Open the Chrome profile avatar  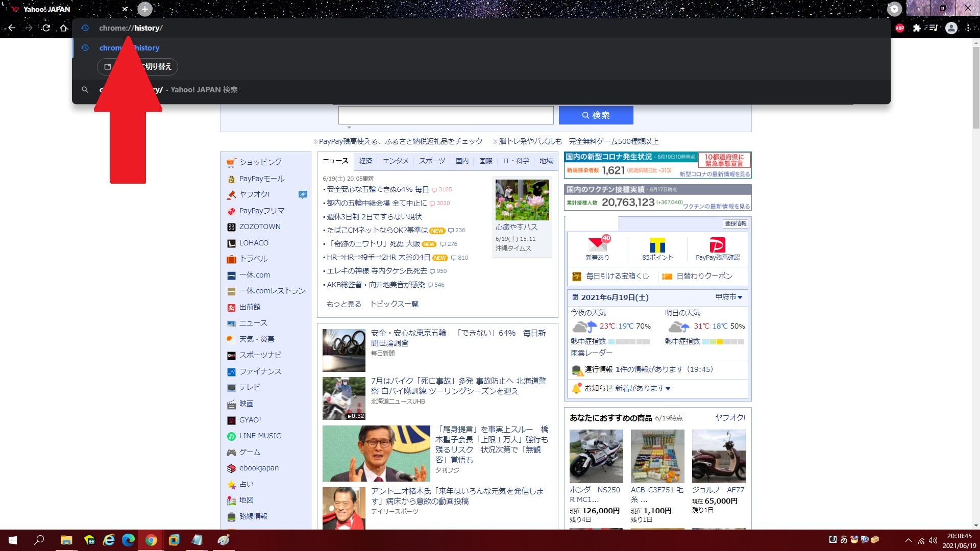tap(951, 28)
